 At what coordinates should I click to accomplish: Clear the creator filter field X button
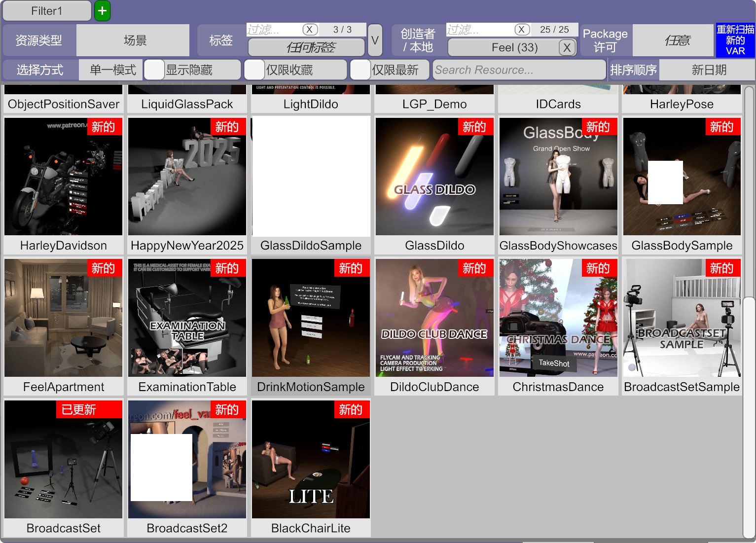[521, 30]
